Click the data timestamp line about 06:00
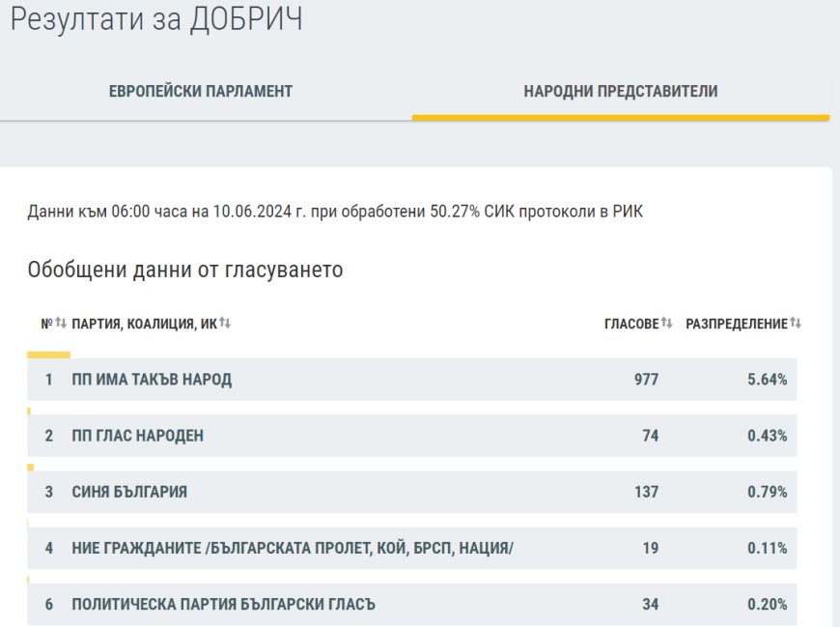This screenshot has height=627, width=840. (334, 212)
